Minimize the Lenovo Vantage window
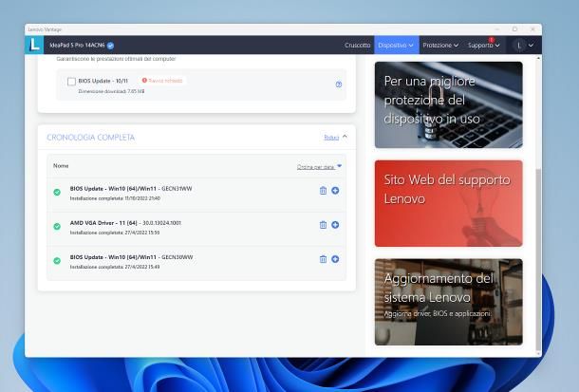Screen dimensions: 579x392 tap(497, 29)
